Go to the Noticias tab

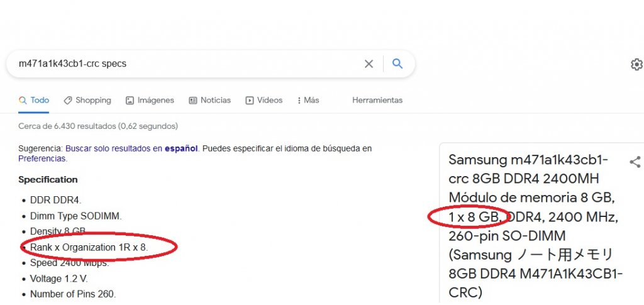point(209,100)
